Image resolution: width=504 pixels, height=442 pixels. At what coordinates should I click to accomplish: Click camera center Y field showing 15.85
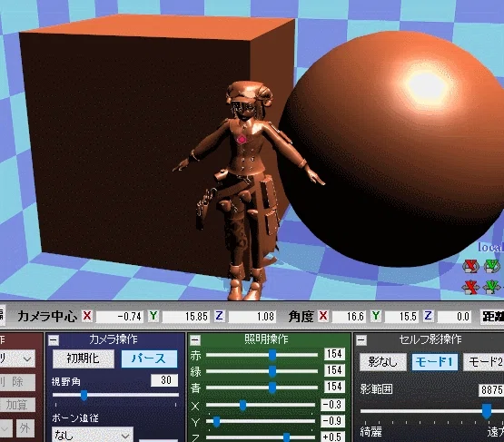coord(186,317)
